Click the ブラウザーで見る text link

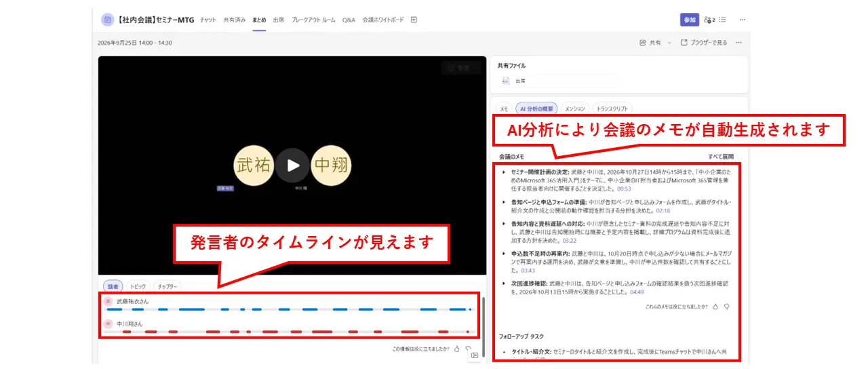709,42
